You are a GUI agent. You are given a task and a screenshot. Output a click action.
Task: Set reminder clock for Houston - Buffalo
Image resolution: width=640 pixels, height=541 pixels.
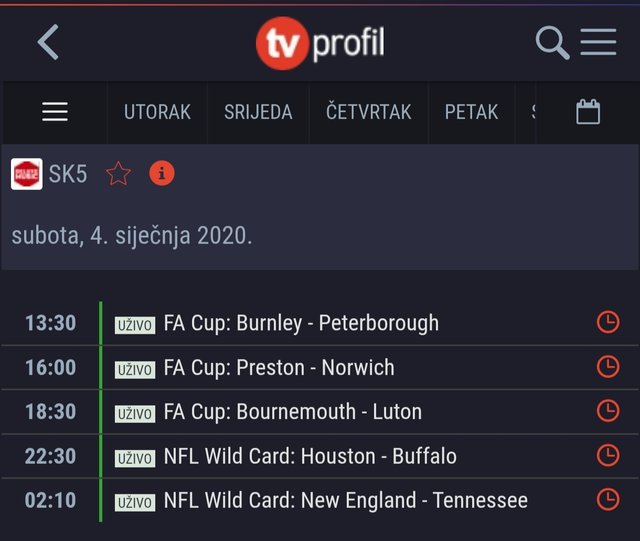[608, 455]
